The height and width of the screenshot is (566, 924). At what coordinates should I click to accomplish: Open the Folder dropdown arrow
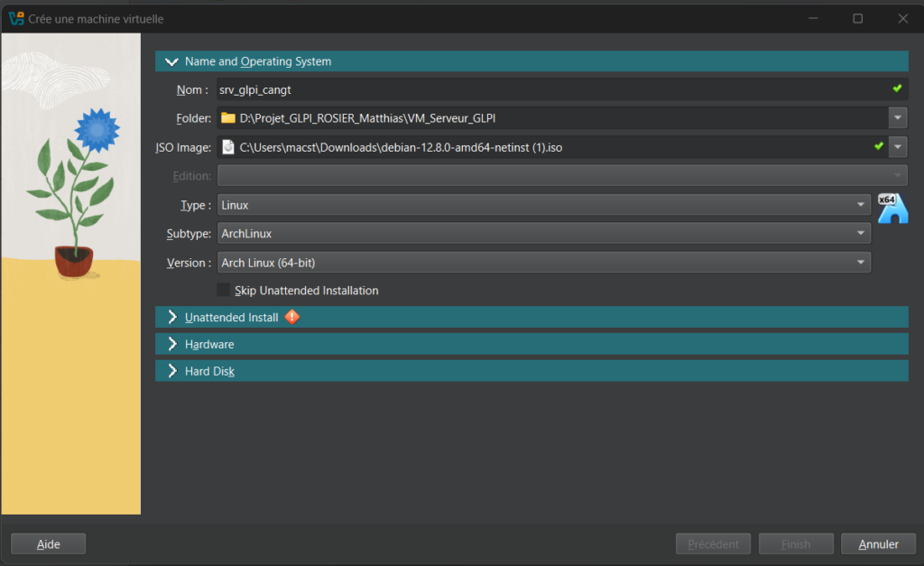coord(898,118)
